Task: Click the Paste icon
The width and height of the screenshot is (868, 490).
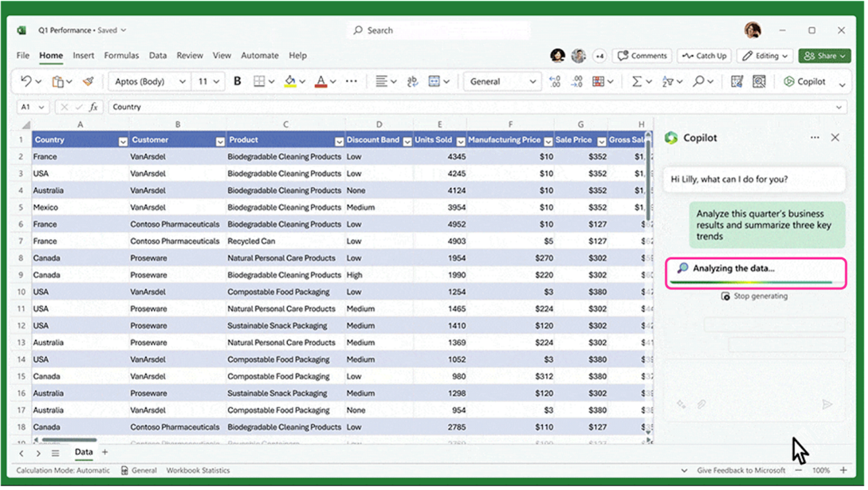Action: tap(56, 81)
